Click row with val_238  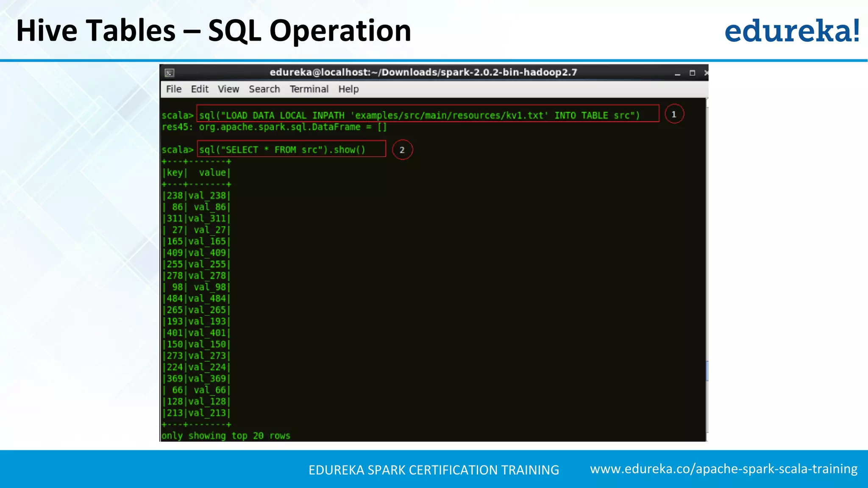point(196,196)
